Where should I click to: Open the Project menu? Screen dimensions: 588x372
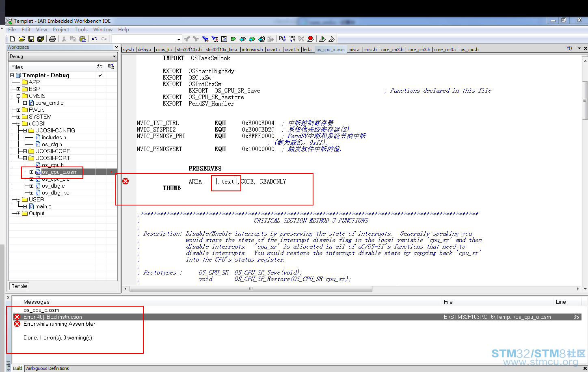click(61, 30)
